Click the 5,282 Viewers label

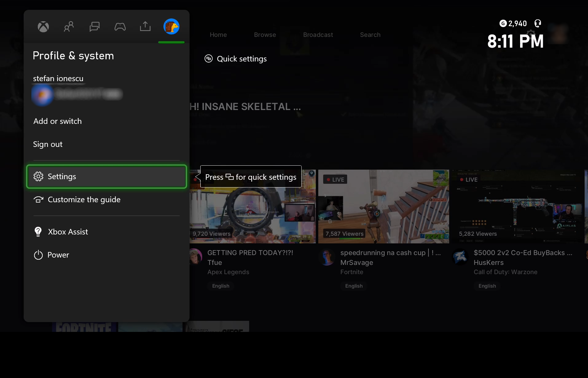(x=478, y=234)
